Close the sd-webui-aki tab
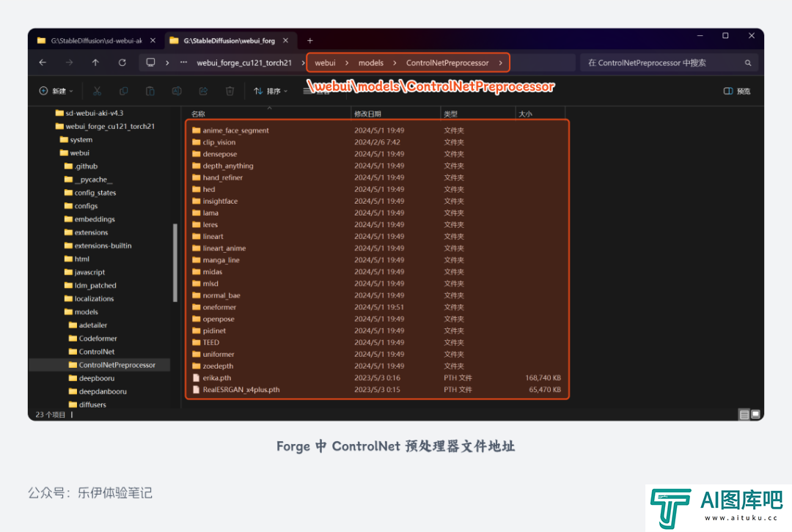 153,40
